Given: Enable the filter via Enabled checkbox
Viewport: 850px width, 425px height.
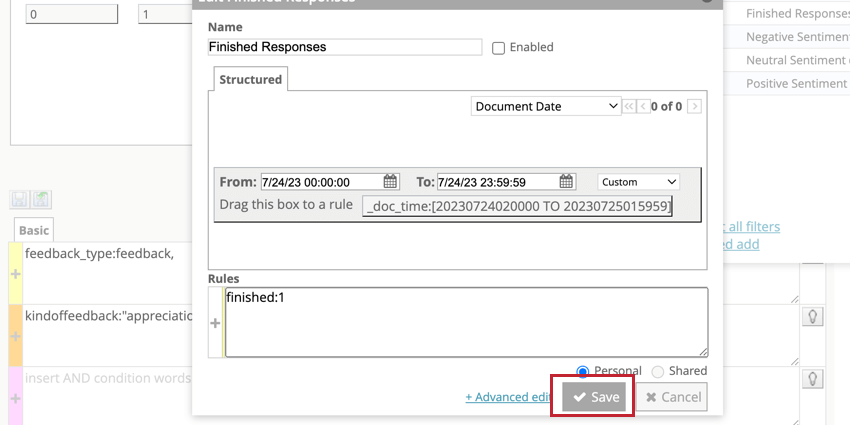Looking at the screenshot, I should pyautogui.click(x=498, y=48).
